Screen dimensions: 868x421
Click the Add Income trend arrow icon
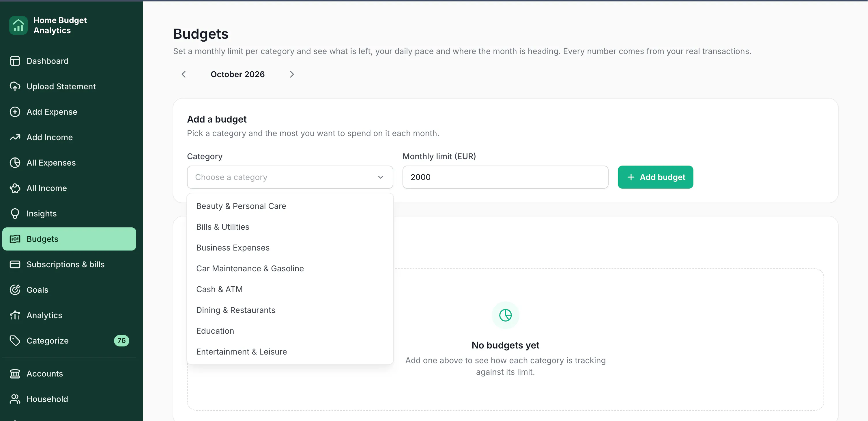[x=15, y=137]
